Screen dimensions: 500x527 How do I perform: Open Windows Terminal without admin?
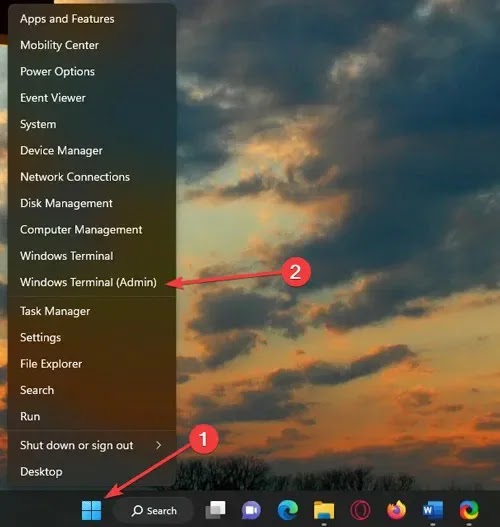pos(91,256)
